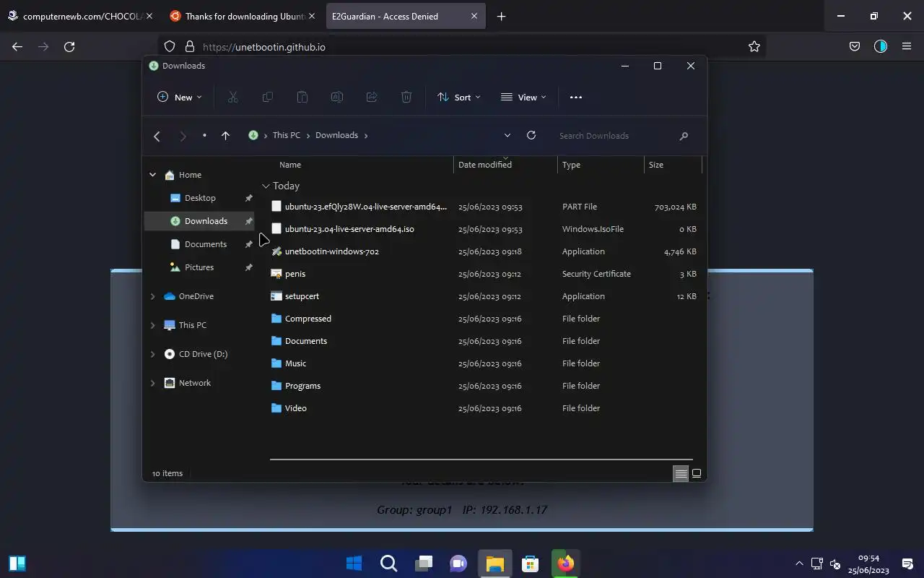Click the search magnifier in Search Downloads
The height and width of the screenshot is (578, 924).
point(683,136)
